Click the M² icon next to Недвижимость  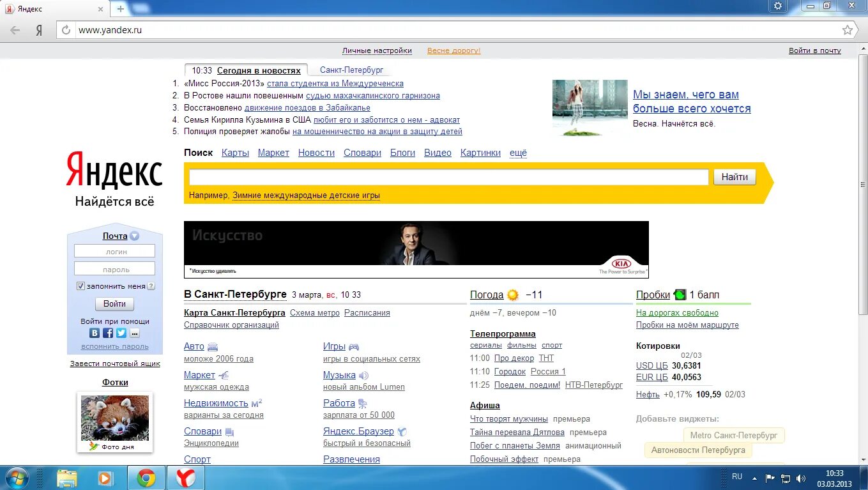257,403
